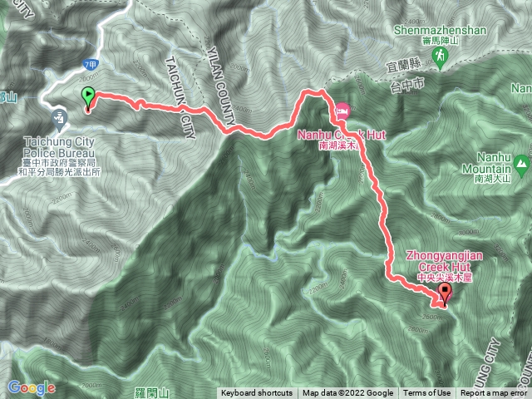
Task: Click the 7甲 highway route shield
Action: [91, 64]
